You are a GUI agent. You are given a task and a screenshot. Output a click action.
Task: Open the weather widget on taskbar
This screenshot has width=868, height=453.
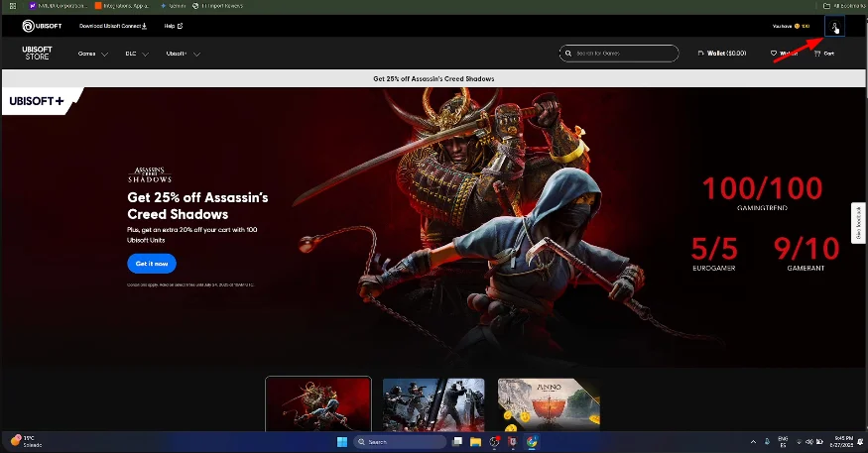click(x=26, y=441)
